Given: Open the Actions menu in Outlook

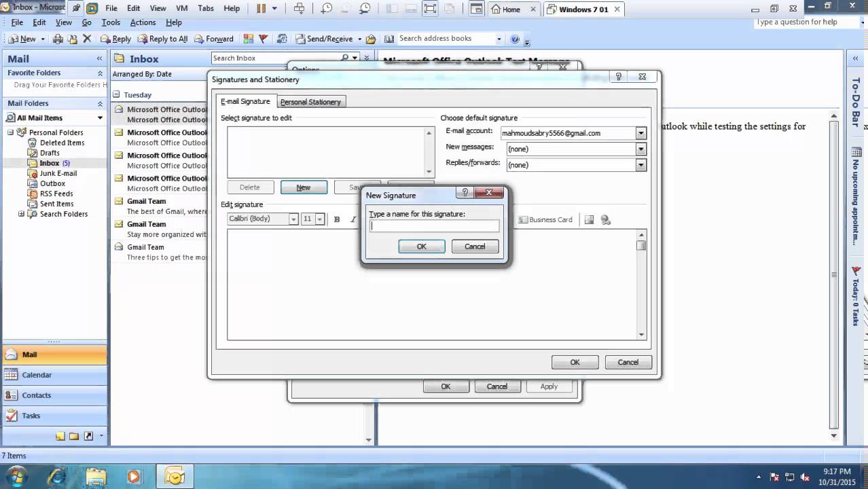Looking at the screenshot, I should click(143, 22).
